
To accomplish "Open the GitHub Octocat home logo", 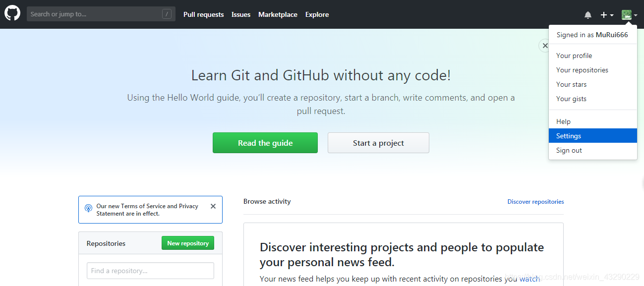I will [x=12, y=13].
